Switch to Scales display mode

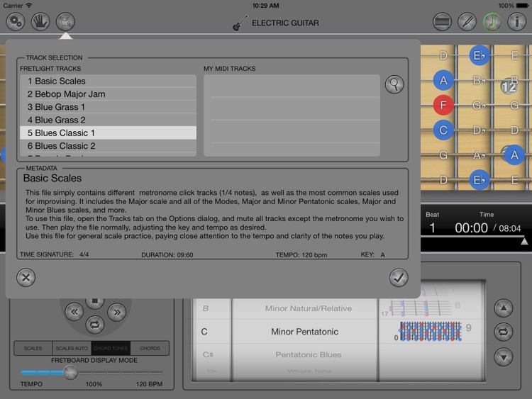[33, 348]
